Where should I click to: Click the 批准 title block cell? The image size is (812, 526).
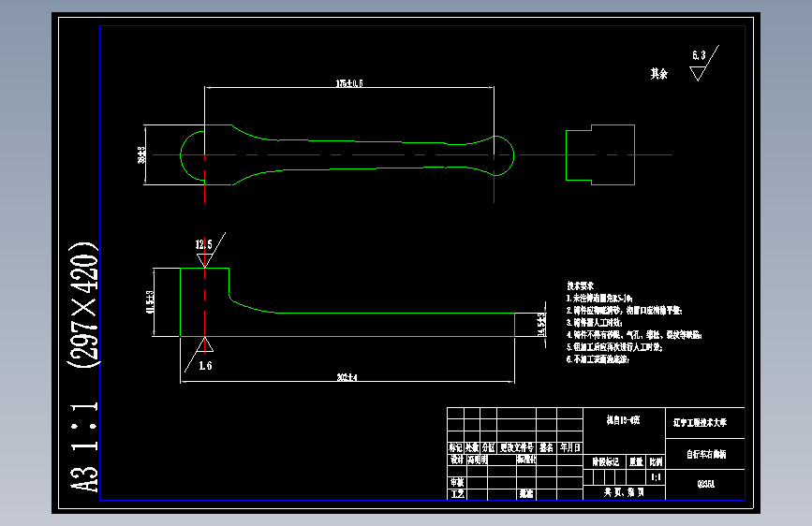pos(526,494)
